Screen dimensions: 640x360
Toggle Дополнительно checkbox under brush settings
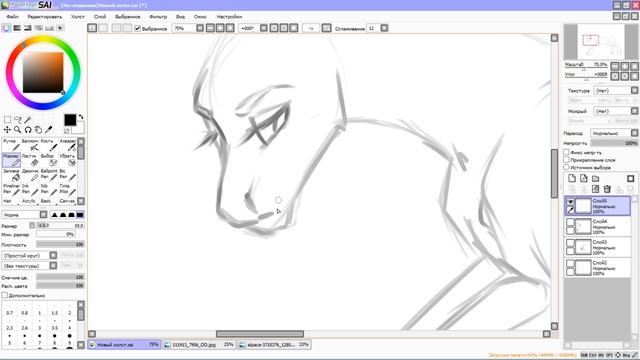tap(4, 295)
